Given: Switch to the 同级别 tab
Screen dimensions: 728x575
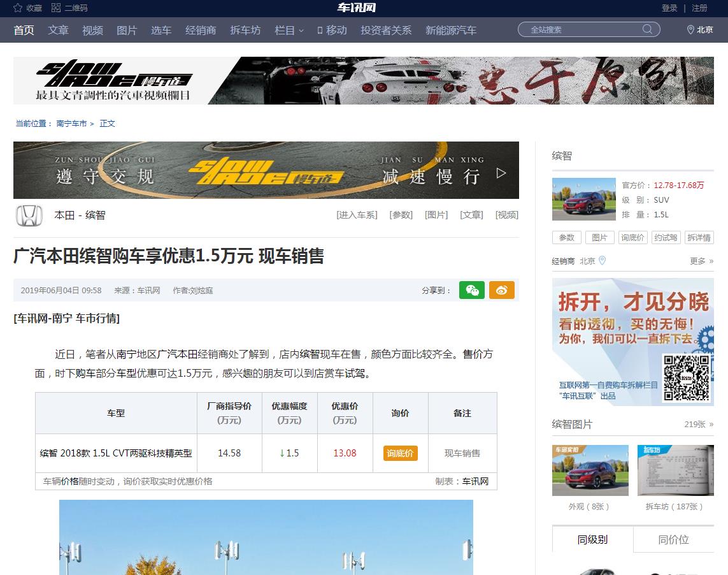Looking at the screenshot, I should pos(592,540).
